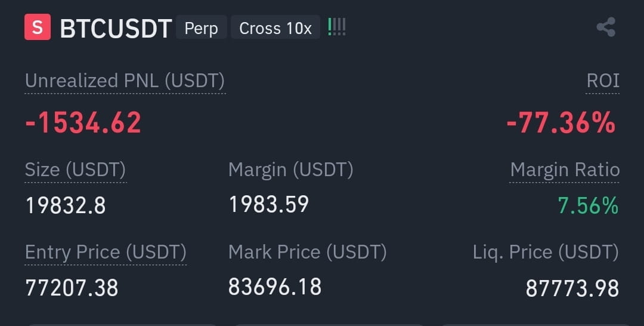Show ROI label explanation
Viewport: 644px width, 326px height.
tap(602, 81)
